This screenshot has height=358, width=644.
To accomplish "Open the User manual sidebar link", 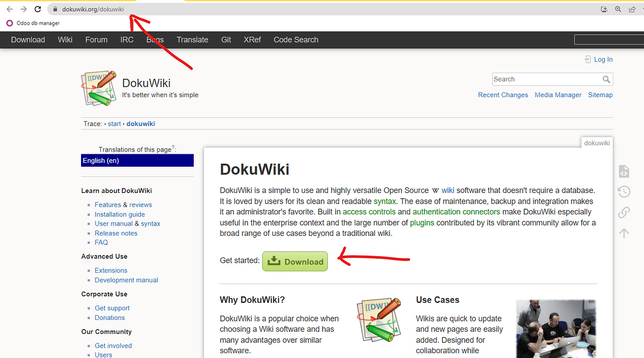I will [114, 223].
